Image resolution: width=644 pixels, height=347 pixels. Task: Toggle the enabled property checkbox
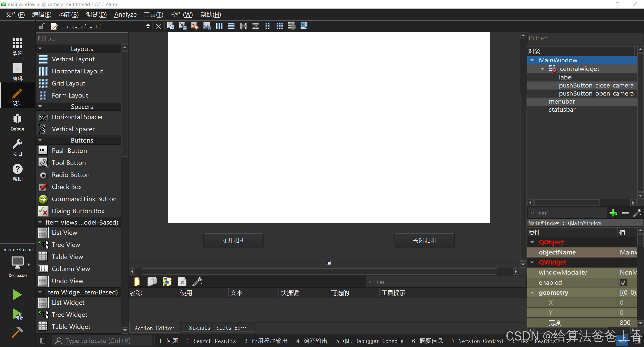(x=623, y=283)
